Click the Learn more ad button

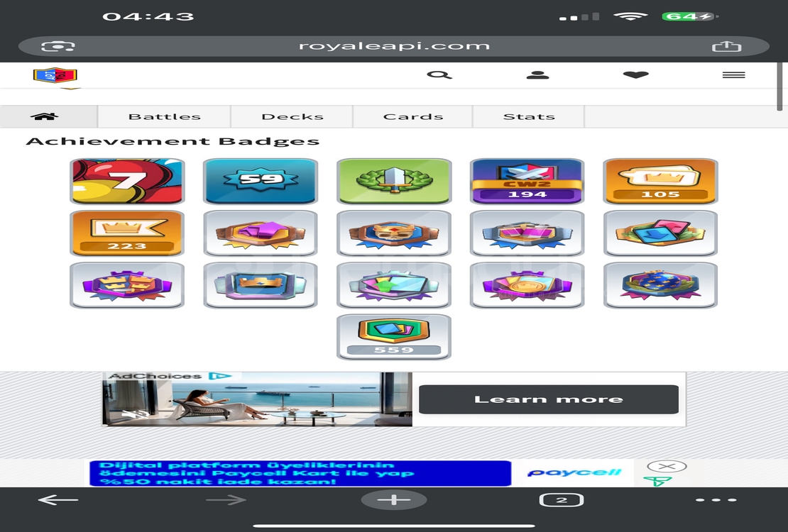pyautogui.click(x=549, y=399)
